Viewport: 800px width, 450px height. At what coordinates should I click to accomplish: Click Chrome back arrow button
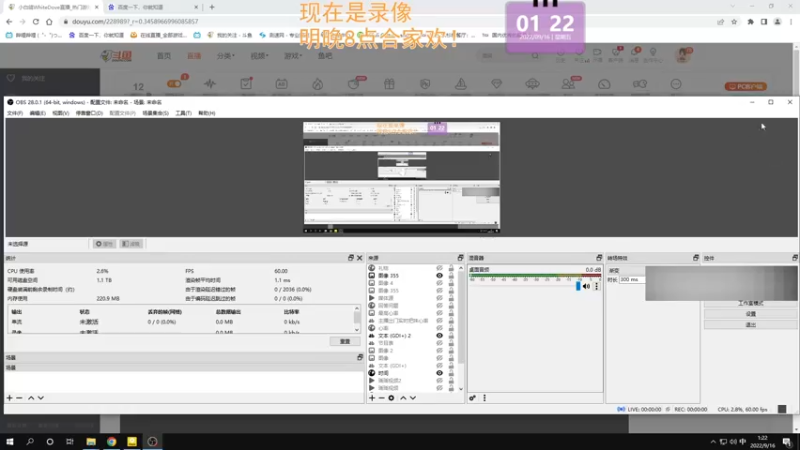(9, 21)
